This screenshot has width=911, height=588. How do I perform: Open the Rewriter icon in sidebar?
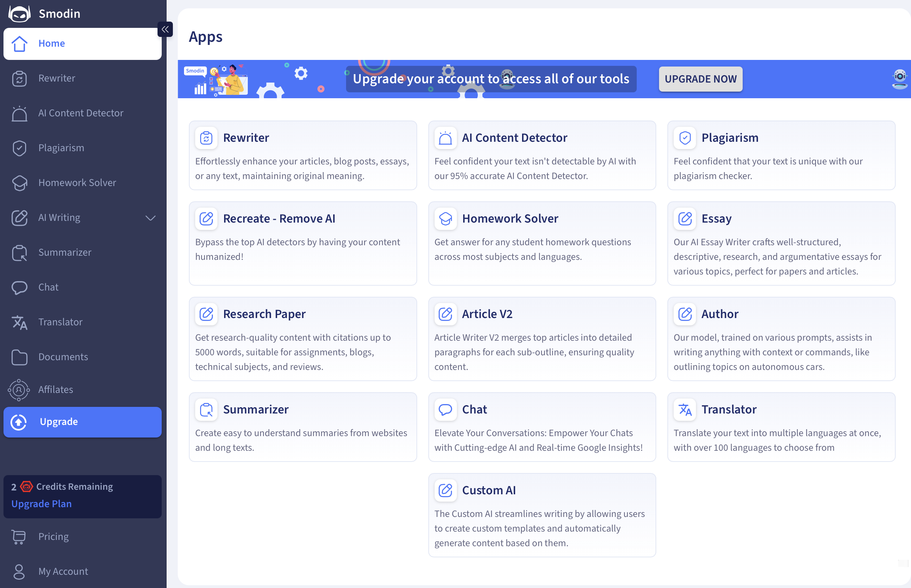[20, 79]
